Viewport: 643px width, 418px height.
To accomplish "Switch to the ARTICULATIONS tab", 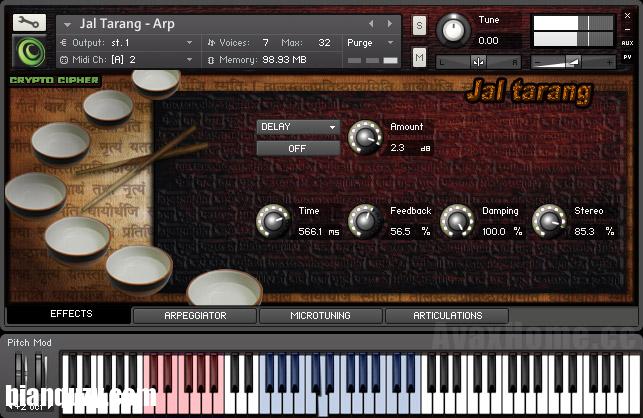I will pyautogui.click(x=447, y=315).
